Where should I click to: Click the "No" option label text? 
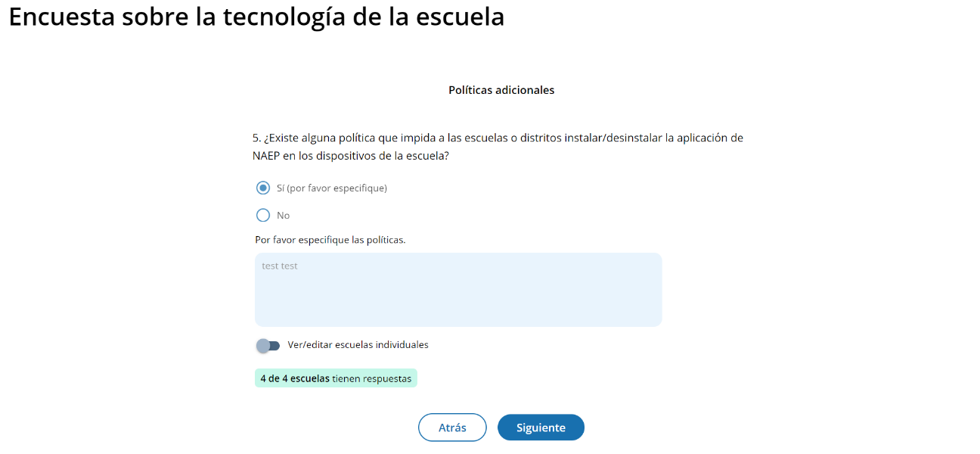284,216
